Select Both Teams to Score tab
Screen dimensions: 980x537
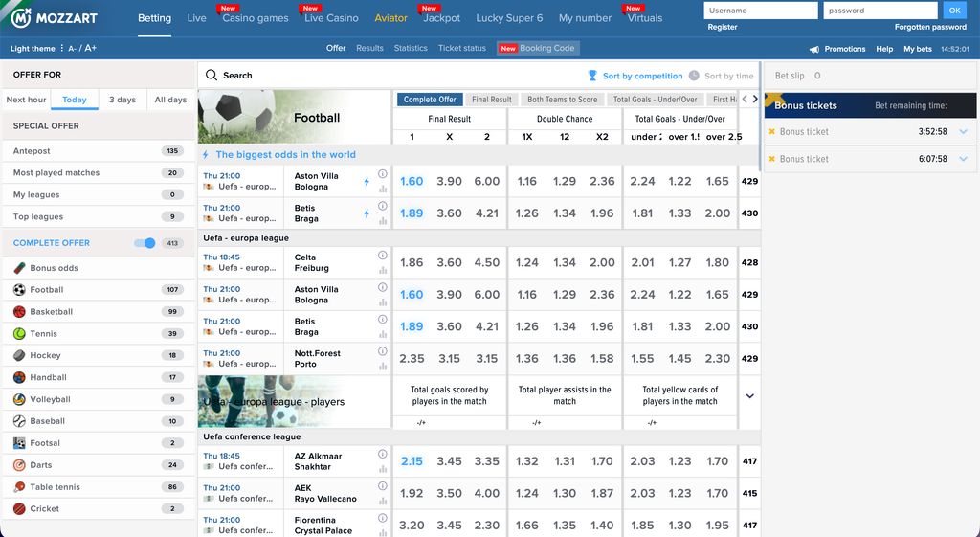click(562, 99)
